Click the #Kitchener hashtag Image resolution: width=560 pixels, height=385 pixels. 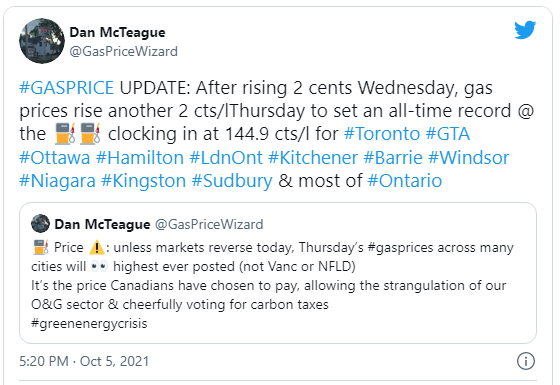pos(313,158)
